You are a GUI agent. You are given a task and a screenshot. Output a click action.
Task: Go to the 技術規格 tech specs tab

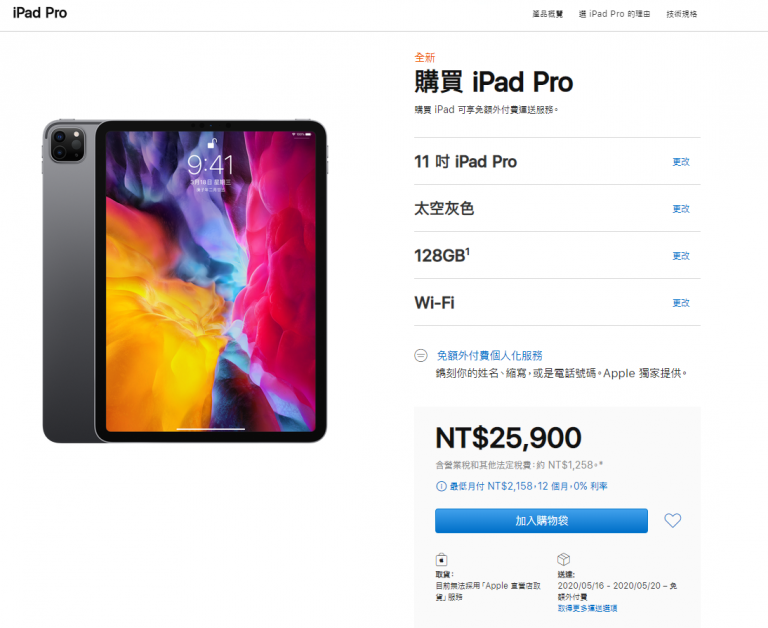pos(681,14)
